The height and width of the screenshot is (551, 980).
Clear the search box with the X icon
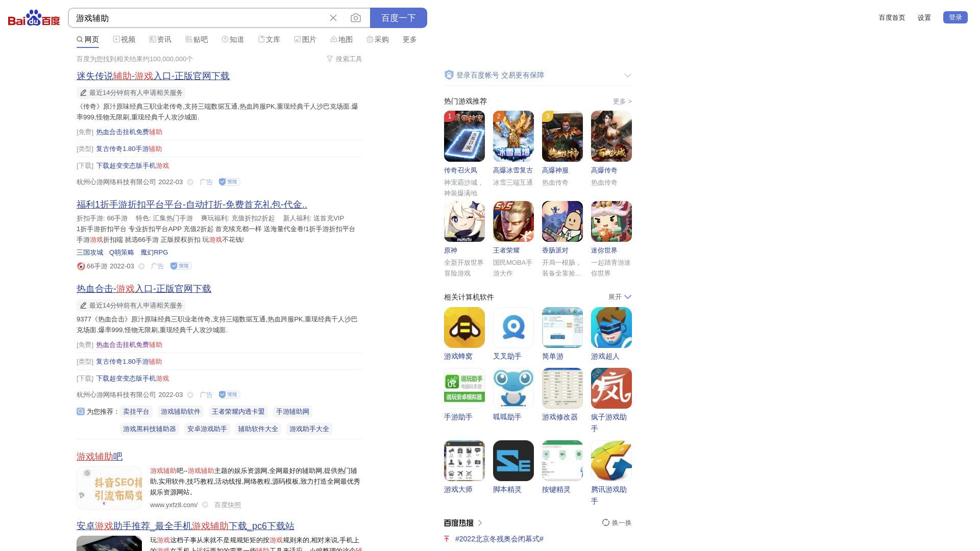(x=333, y=18)
